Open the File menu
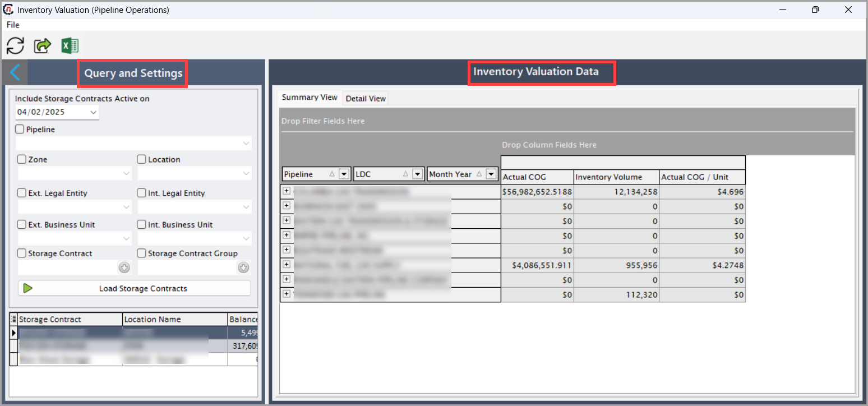 (x=13, y=25)
